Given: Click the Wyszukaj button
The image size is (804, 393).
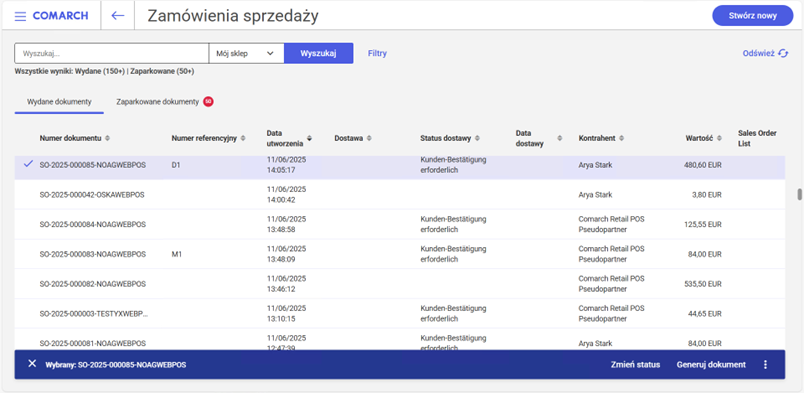Looking at the screenshot, I should coord(318,53).
